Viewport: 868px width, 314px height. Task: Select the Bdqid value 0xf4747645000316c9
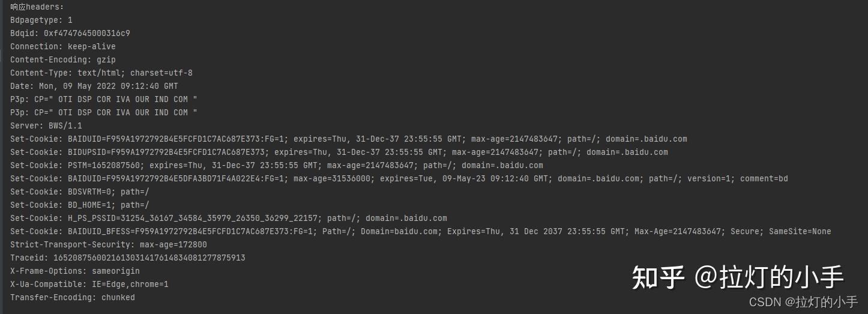point(87,34)
